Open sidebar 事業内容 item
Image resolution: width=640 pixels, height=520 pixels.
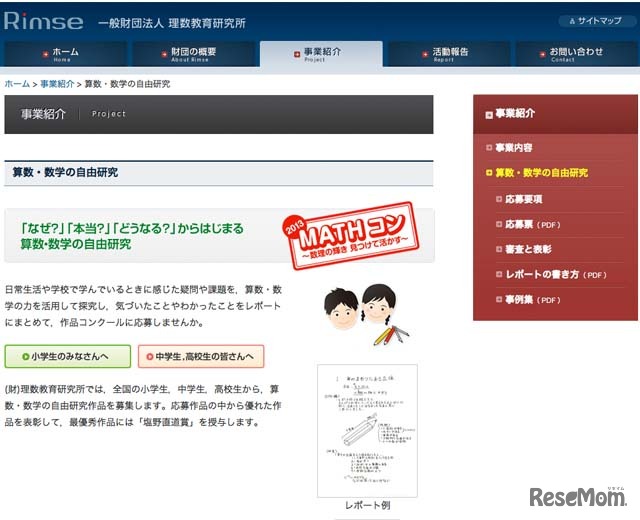pos(513,148)
